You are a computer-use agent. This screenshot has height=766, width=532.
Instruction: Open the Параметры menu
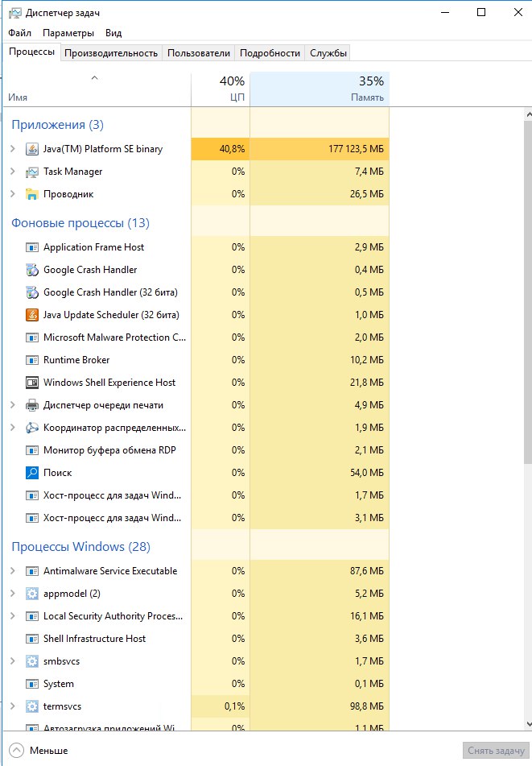tap(68, 33)
